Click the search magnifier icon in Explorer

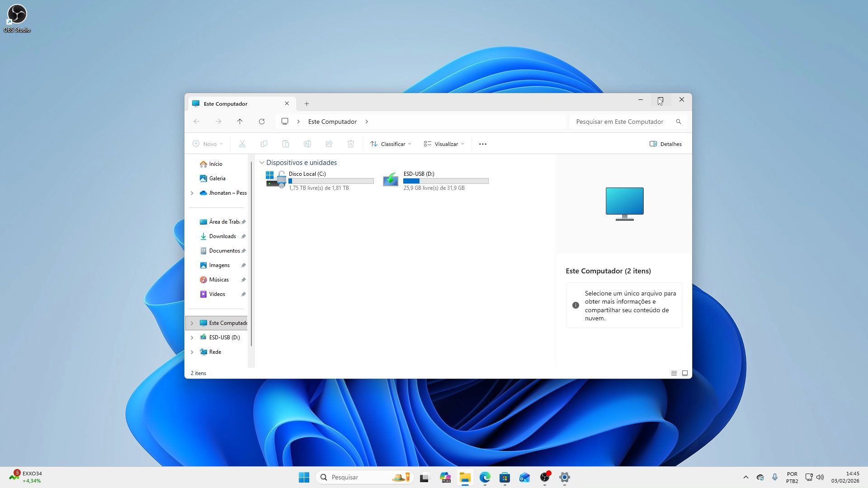[x=678, y=122]
